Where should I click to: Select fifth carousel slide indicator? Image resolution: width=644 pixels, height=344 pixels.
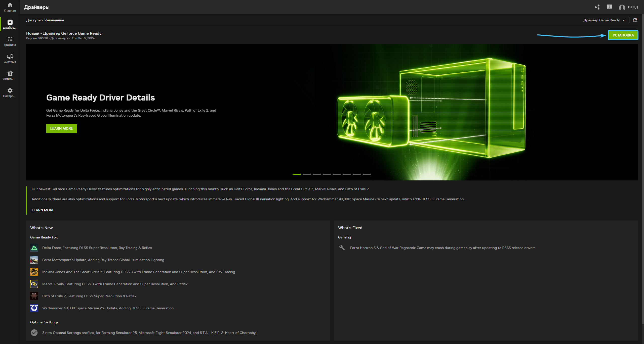click(337, 174)
